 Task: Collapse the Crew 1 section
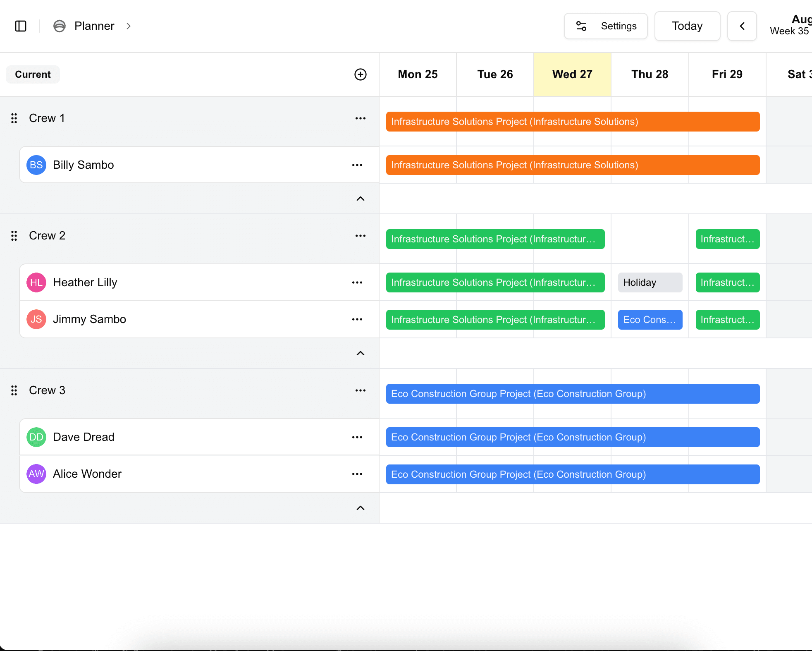360,199
